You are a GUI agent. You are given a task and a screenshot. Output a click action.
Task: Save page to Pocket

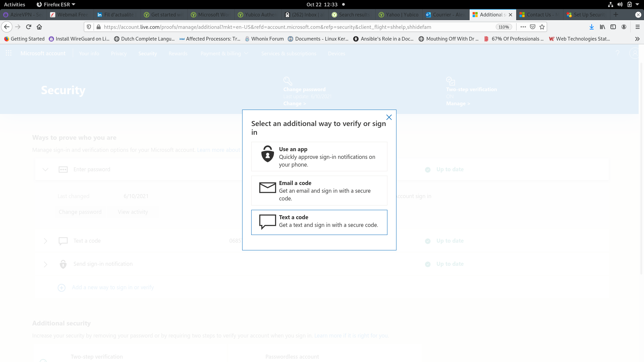click(x=533, y=27)
